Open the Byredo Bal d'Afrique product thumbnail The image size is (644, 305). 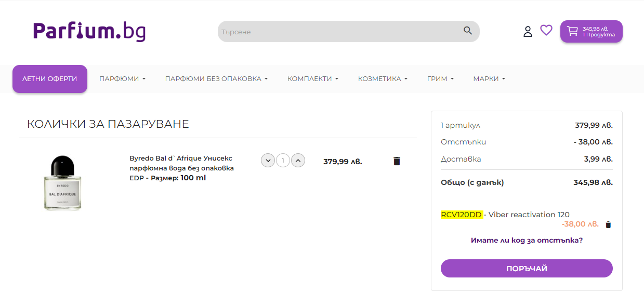coord(62,183)
